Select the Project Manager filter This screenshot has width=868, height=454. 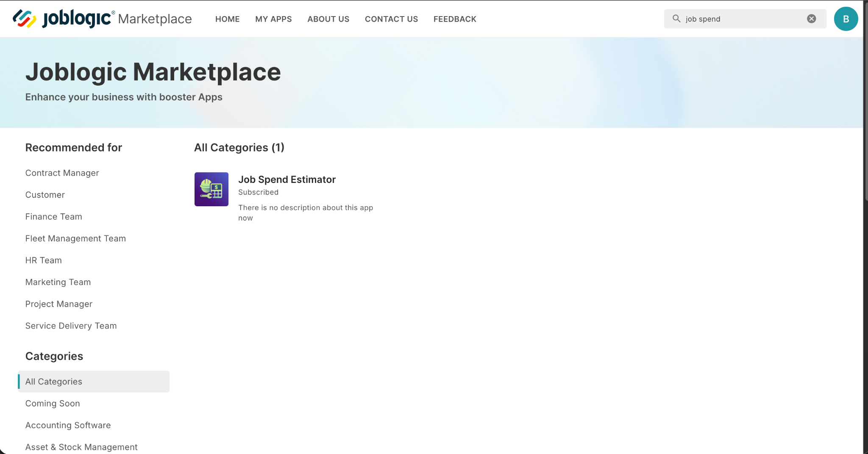coord(59,304)
